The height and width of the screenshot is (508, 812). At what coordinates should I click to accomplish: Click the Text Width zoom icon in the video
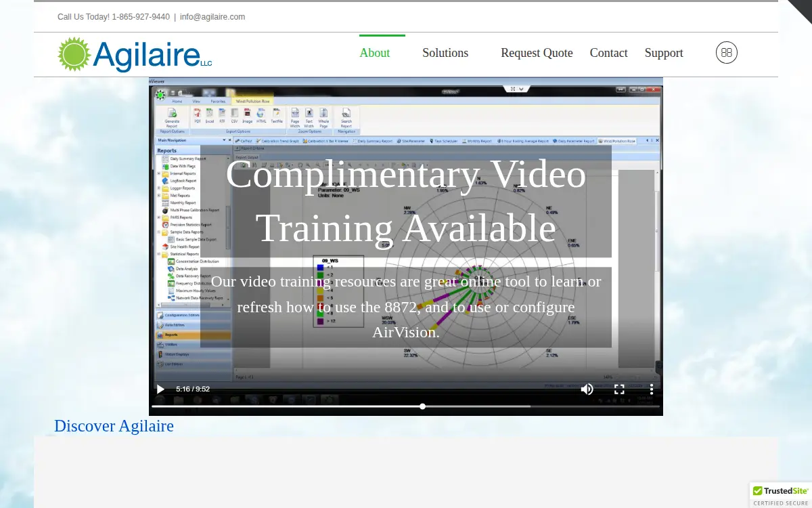[309, 117]
